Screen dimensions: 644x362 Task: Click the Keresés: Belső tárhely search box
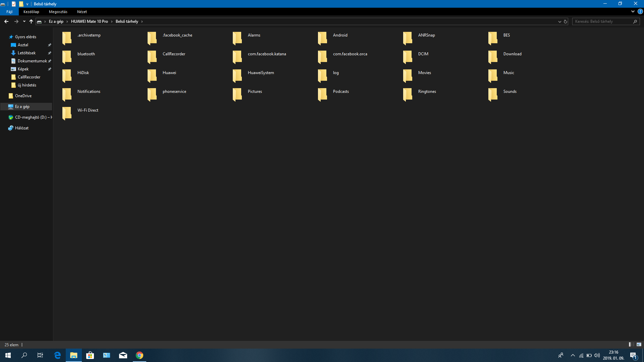click(606, 21)
